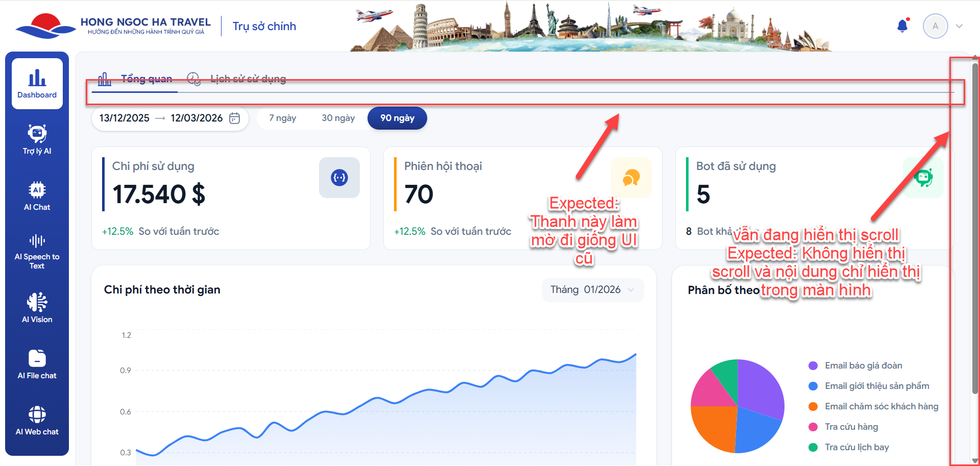Select the 7 ngày range option
The width and height of the screenshot is (980, 466).
tap(282, 118)
